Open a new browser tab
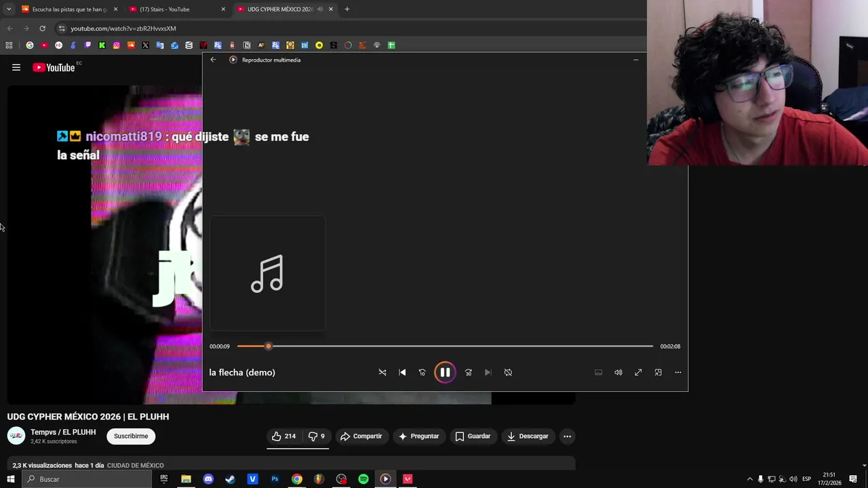Image resolution: width=868 pixels, height=488 pixels. [347, 9]
